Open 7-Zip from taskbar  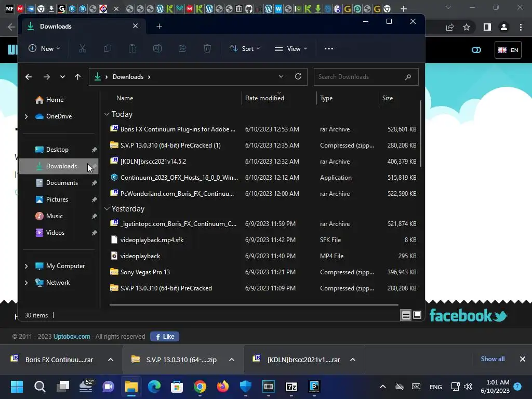pyautogui.click(x=291, y=387)
